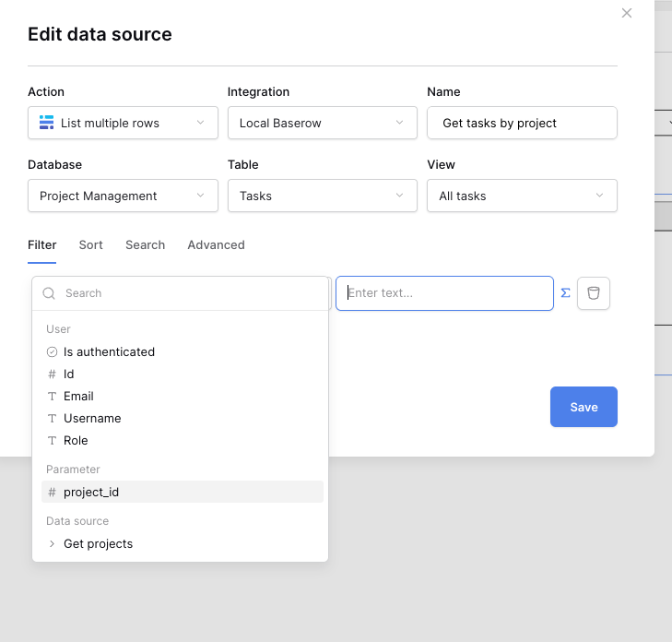This screenshot has height=642, width=672.
Task: Choose the Is authenticated user field
Action: point(108,352)
